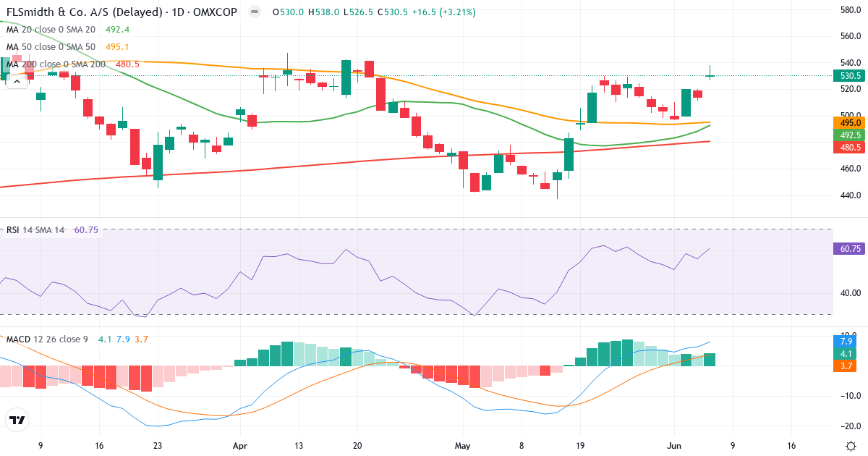The image size is (868, 456).
Task: Open chart settings gear icon
Action: tap(851, 446)
